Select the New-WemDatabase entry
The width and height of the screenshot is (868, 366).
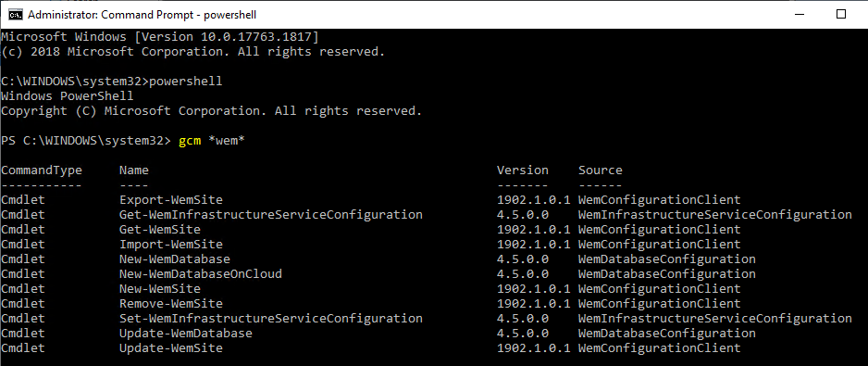coord(175,259)
